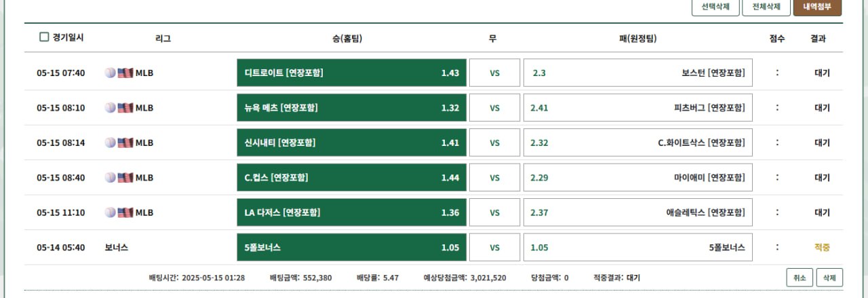868x298 pixels.
Task: Check the 경기일시 select-all checkbox
Action: point(44,37)
